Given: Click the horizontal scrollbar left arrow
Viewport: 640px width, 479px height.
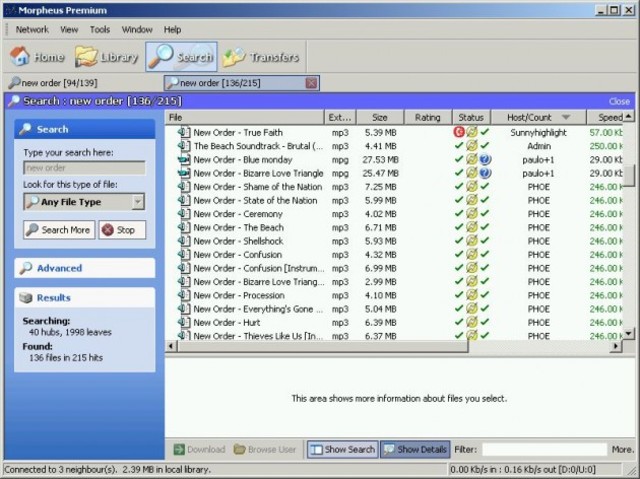Looking at the screenshot, I should (x=171, y=346).
